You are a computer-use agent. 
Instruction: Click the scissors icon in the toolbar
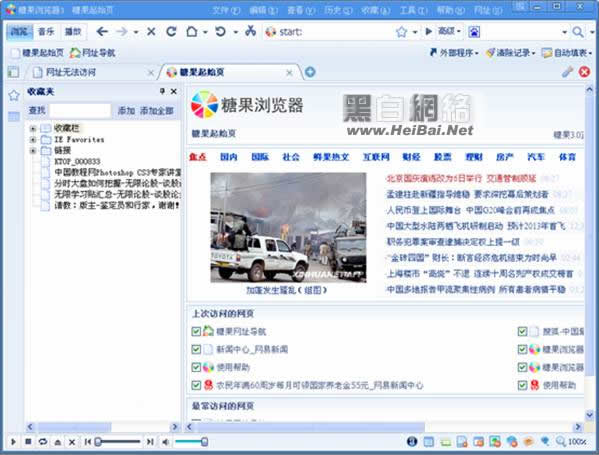[250, 31]
